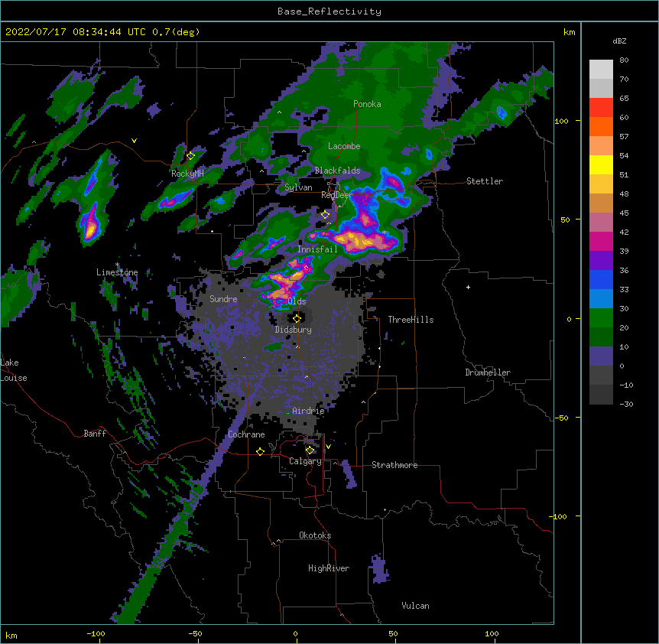Viewport: 659px width, 644px height.
Task: Click the asterisk marker above Limestone
Action: [117, 265]
